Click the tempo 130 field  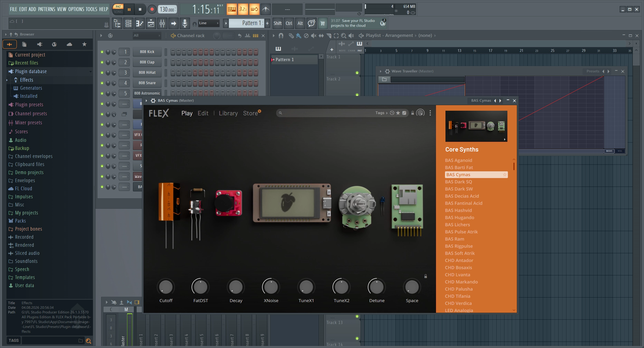[x=167, y=9]
